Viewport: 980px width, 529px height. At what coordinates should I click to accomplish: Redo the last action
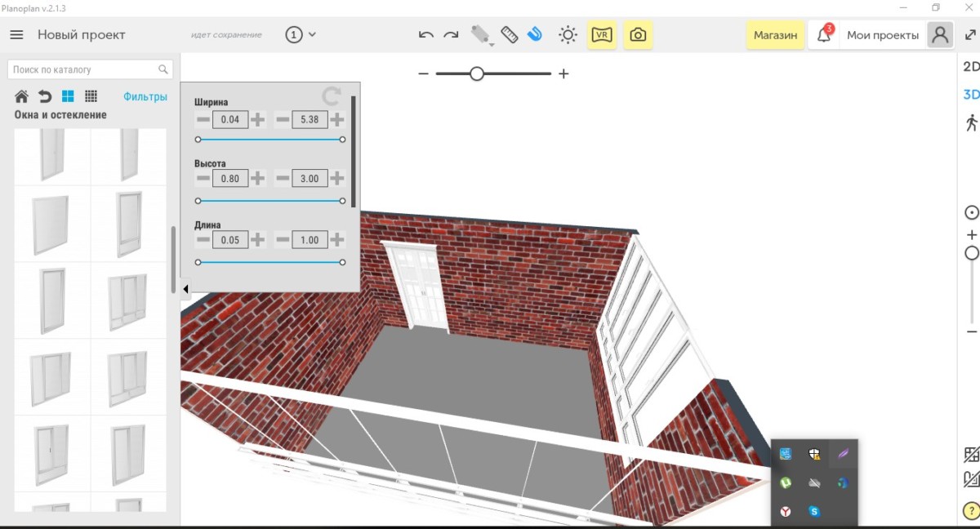tap(451, 35)
